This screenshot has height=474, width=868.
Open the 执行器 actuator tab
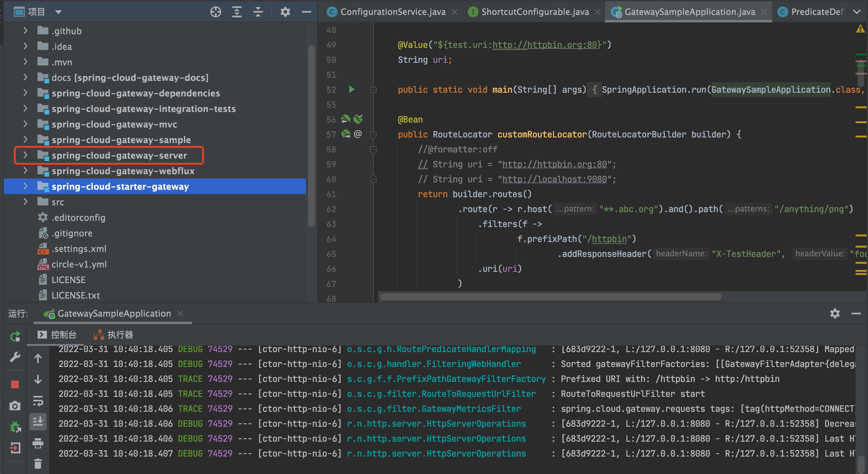pyautogui.click(x=113, y=334)
